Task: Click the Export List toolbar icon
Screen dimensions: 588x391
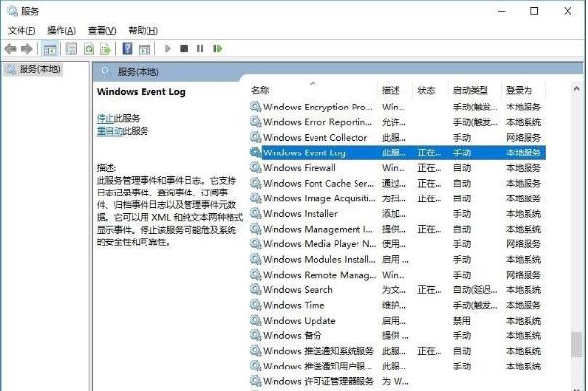Action: click(105, 49)
